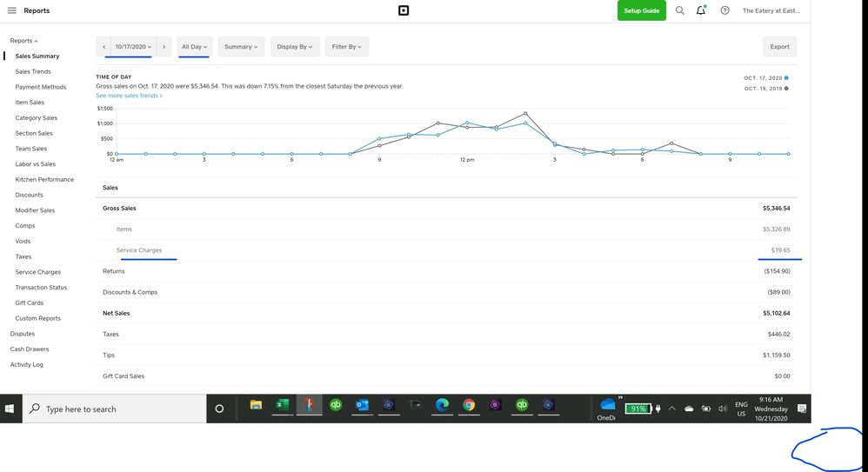Screen dimensions: 868x472
Task: Open the search magnifier icon
Action: pyautogui.click(x=680, y=10)
